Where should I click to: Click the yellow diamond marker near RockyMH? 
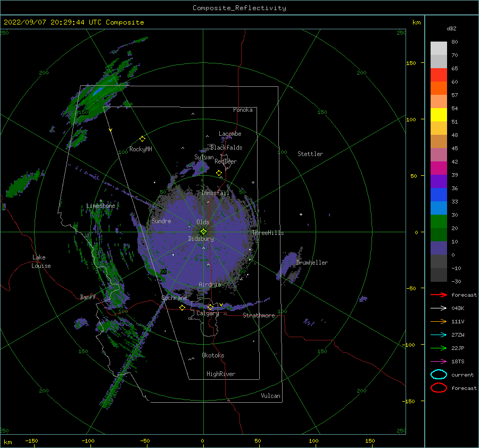click(x=142, y=139)
